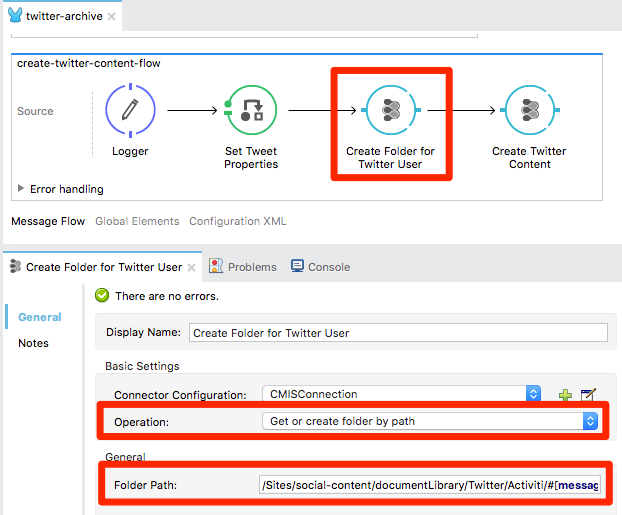This screenshot has height=515, width=622.
Task: Click the green no-errors check icon
Action: 102,295
